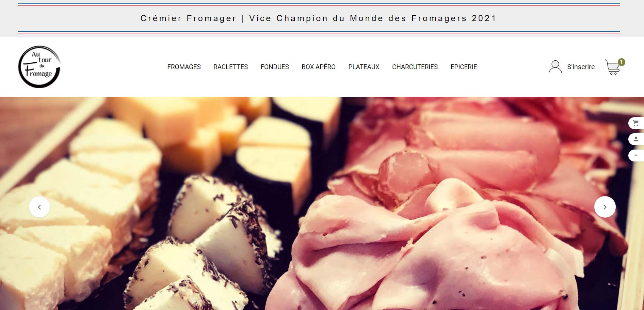Image resolution: width=644 pixels, height=310 pixels.
Task: Click the floating scroll-to-top chevron icon
Action: coord(636,155)
